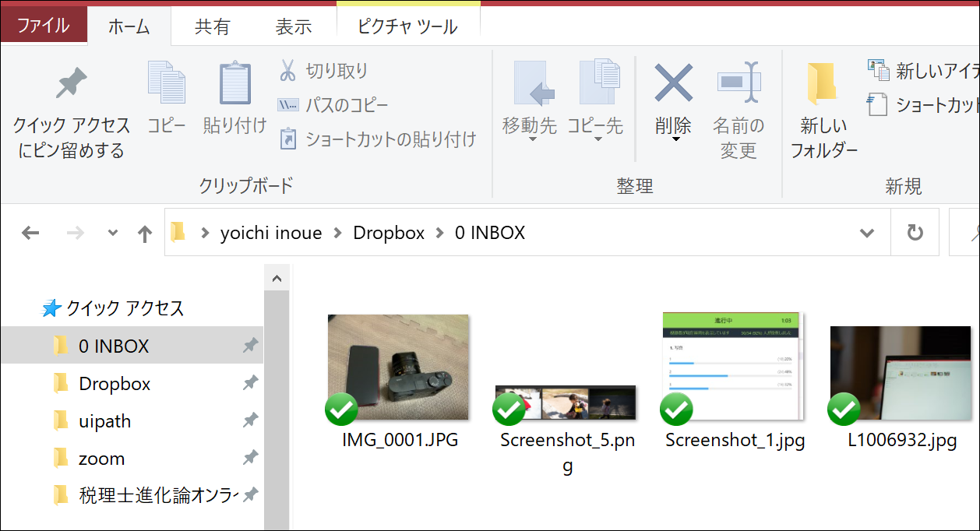Select 0 INBOX in the navigation pane
The height and width of the screenshot is (531, 980).
click(x=132, y=346)
